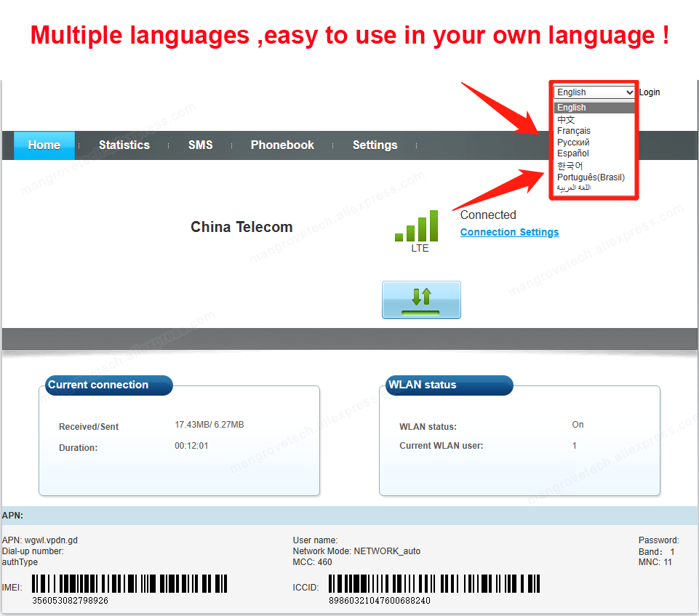This screenshot has width=699, height=616.
Task: Click the Login link
Action: point(649,92)
